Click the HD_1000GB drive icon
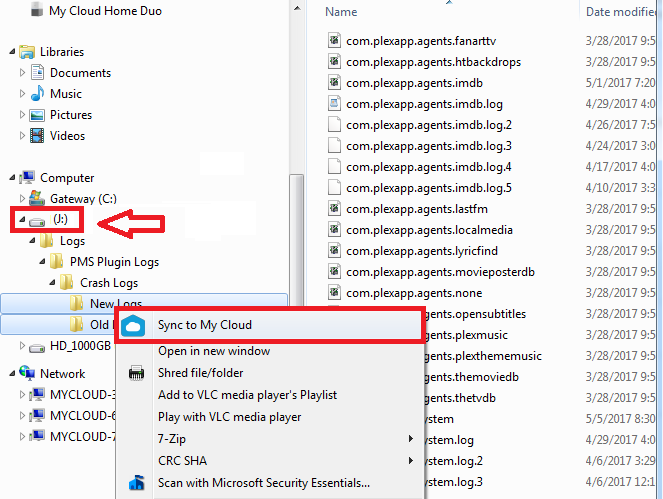This screenshot has width=663, height=499. [x=37, y=348]
